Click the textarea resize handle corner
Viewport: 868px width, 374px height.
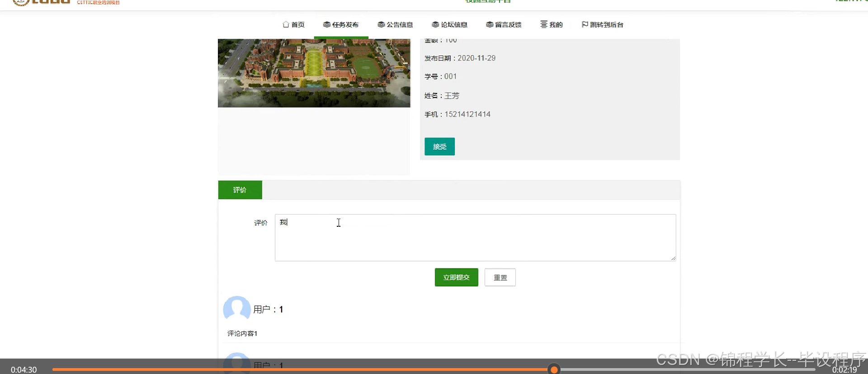click(x=673, y=258)
